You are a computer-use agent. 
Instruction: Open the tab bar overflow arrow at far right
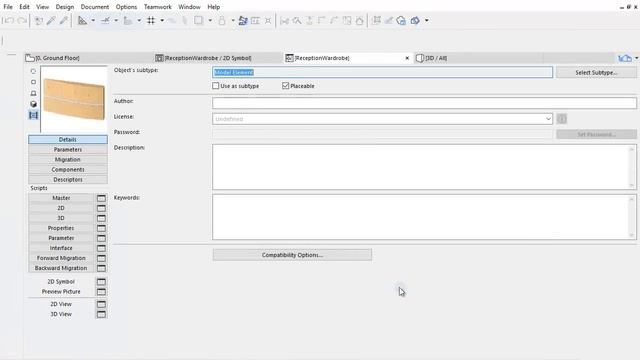[636, 58]
